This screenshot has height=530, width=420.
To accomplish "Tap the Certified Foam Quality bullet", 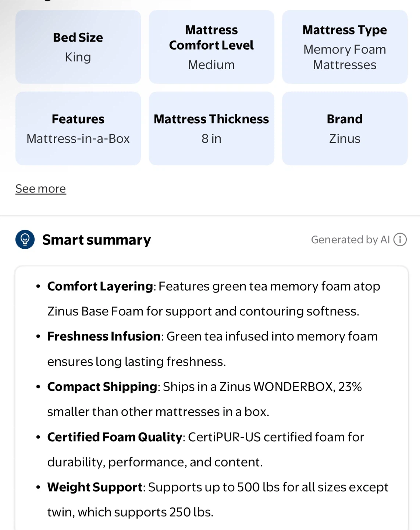I will pyautogui.click(x=206, y=449).
